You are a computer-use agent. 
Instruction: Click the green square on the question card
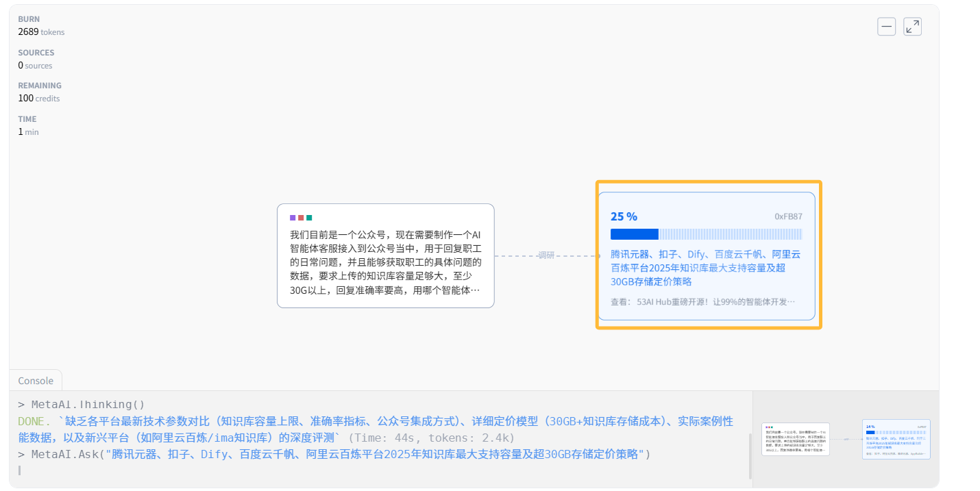pos(309,218)
